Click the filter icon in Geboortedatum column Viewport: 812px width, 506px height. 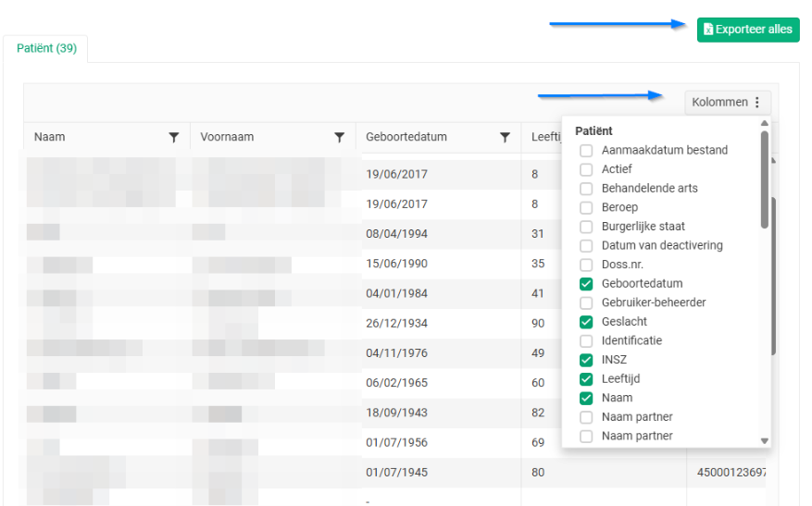[x=505, y=138]
